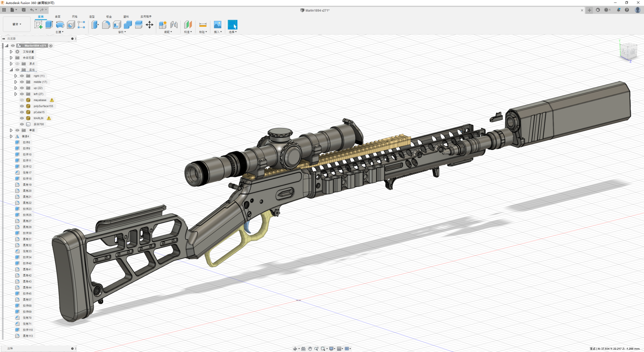Open the Measure tool
Screen dimensions: 644x352
point(203,25)
